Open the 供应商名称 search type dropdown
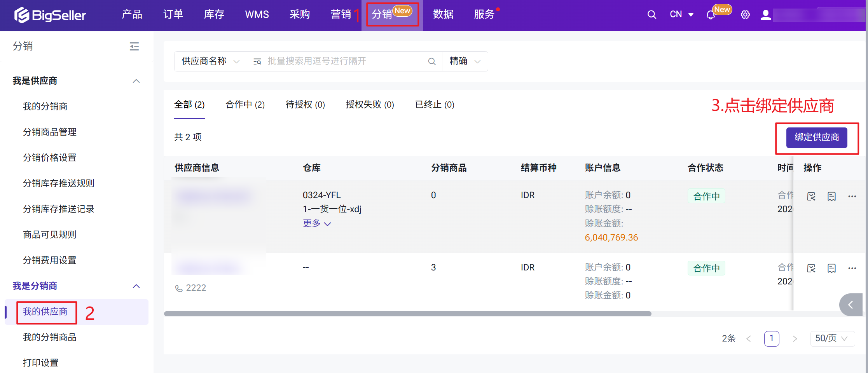The height and width of the screenshot is (373, 868). point(210,61)
